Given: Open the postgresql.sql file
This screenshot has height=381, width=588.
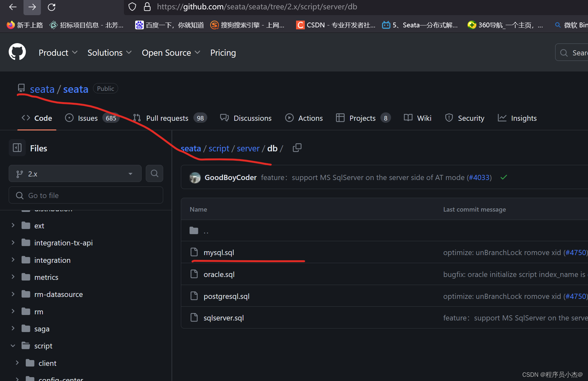Looking at the screenshot, I should (227, 296).
